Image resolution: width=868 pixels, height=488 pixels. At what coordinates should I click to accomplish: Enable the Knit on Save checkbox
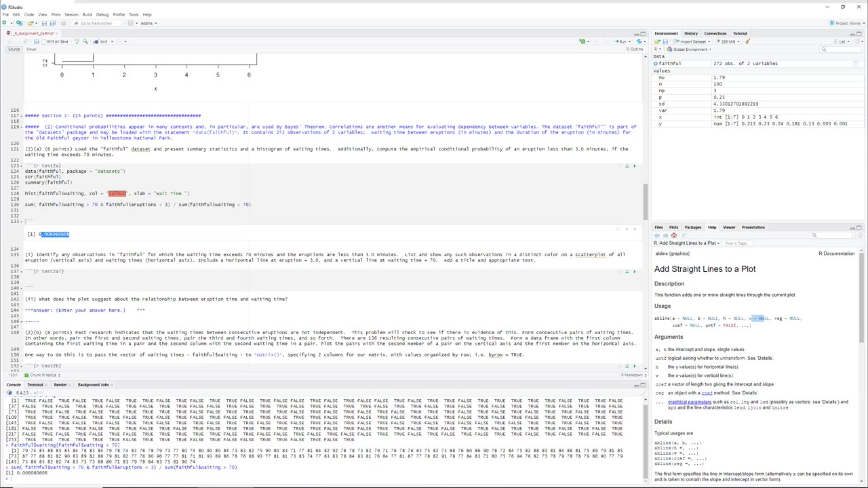tap(44, 41)
